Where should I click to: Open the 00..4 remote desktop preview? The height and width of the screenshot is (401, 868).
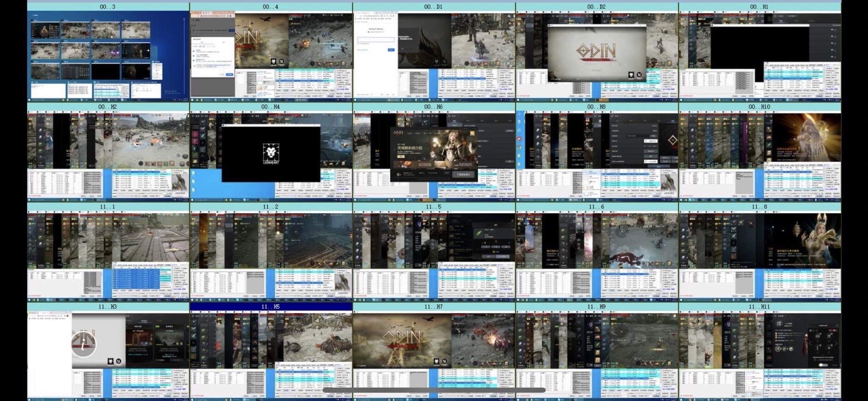tap(271, 56)
